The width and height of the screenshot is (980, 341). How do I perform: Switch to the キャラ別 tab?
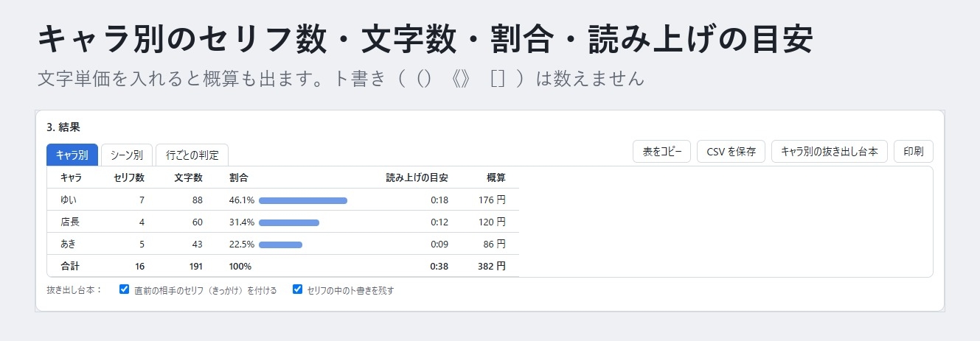pyautogui.click(x=72, y=155)
